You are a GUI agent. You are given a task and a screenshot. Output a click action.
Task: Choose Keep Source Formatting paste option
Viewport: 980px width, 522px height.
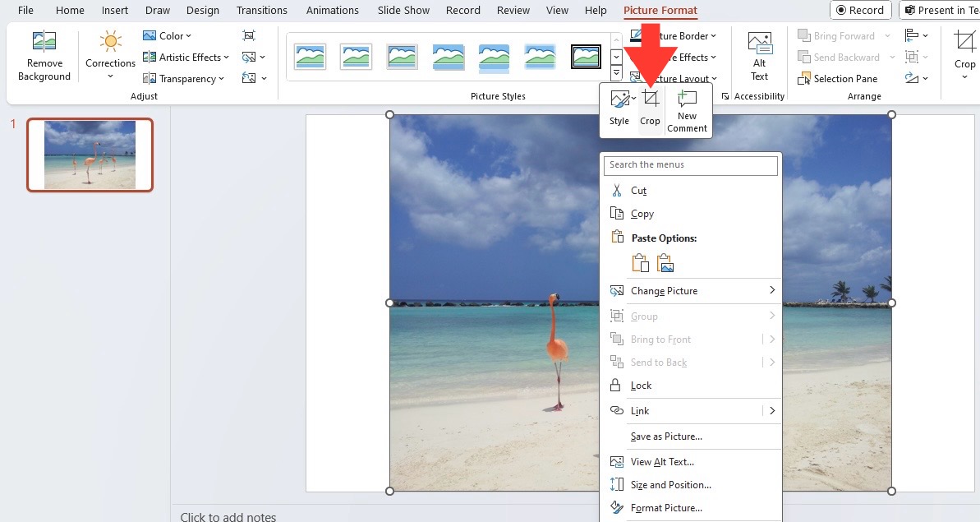tap(641, 263)
